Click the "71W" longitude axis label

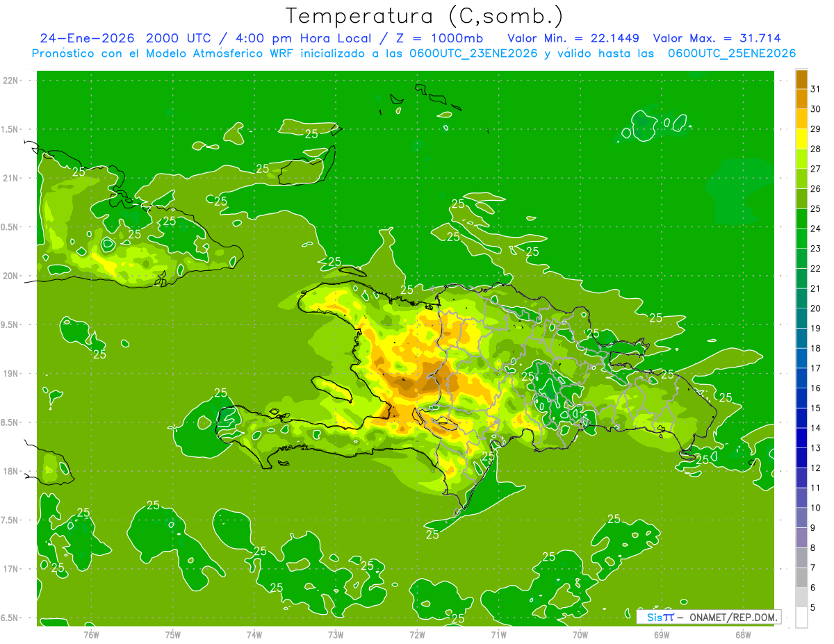[x=498, y=634]
